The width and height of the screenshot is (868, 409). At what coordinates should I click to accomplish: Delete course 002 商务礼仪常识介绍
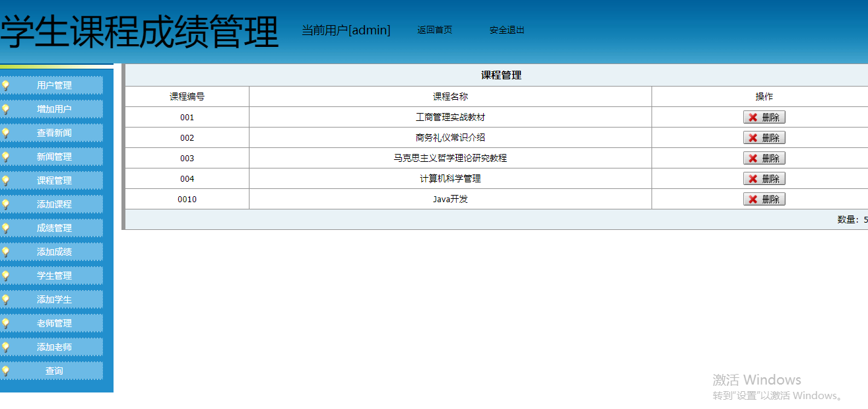click(764, 137)
